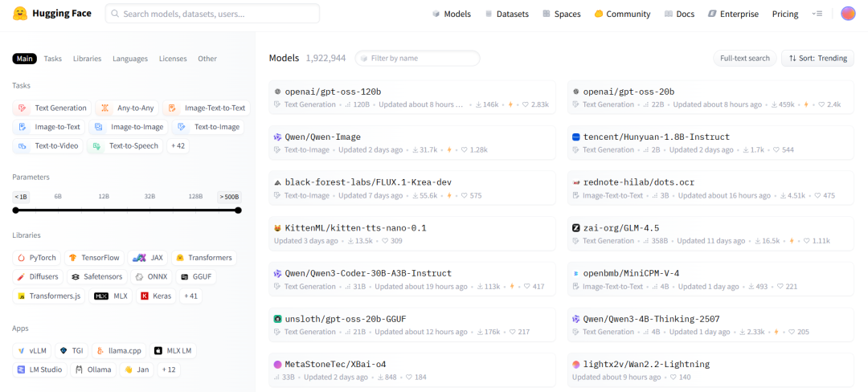Click the Full-text search button
Screen dimensions: 868x392
pyautogui.click(x=744, y=58)
